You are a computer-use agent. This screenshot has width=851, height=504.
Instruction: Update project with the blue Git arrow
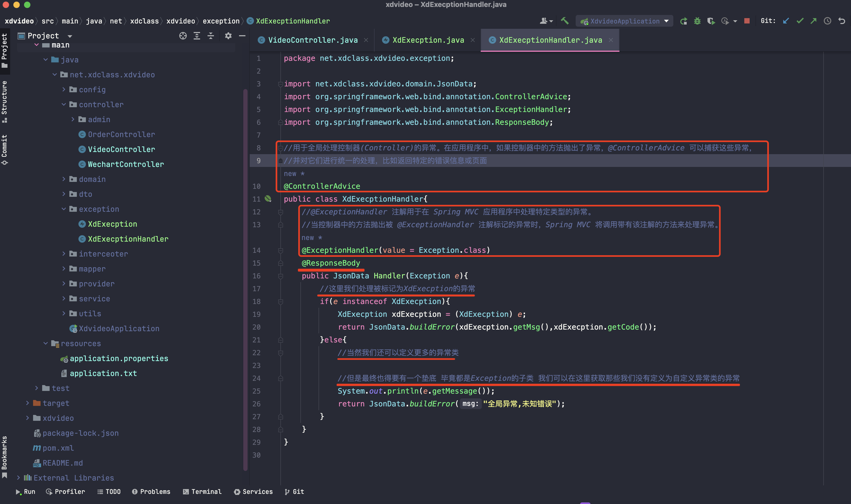point(786,21)
